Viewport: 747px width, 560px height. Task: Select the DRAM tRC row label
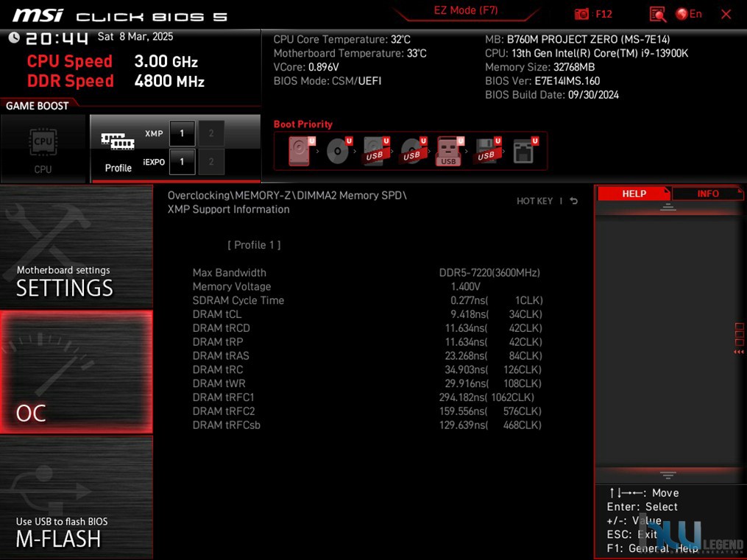[218, 369]
